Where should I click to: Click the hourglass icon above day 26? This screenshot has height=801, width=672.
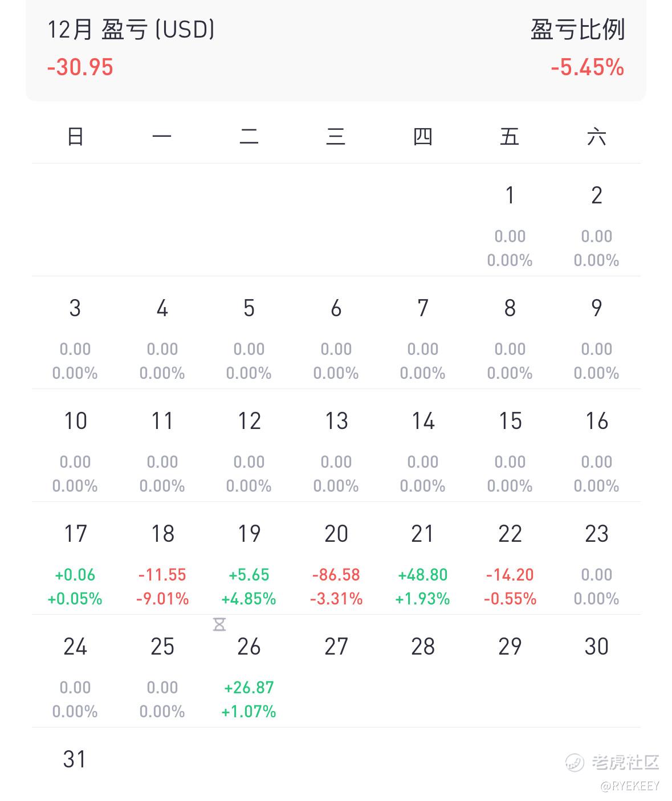(x=219, y=624)
